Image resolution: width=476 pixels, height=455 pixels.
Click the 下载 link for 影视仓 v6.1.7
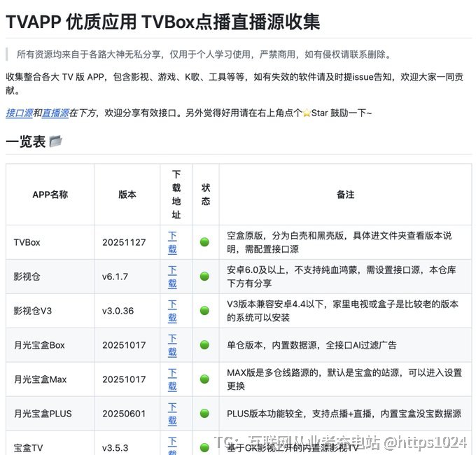pyautogui.click(x=172, y=276)
